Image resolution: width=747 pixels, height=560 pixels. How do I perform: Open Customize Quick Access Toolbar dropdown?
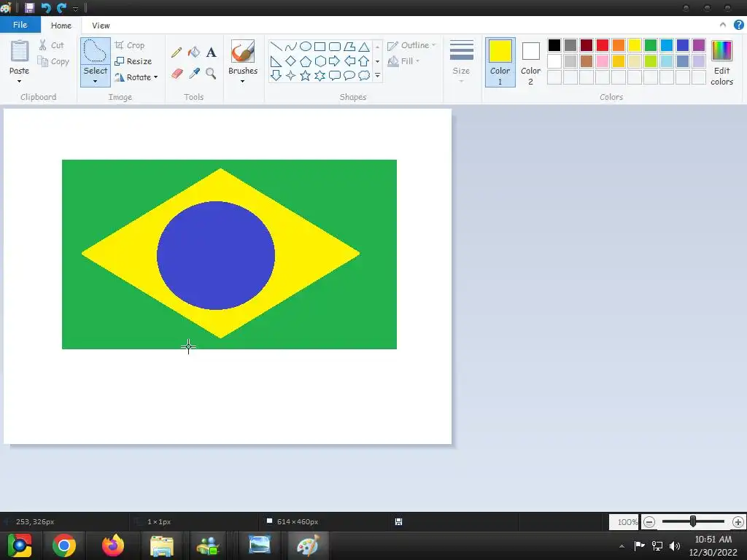75,9
